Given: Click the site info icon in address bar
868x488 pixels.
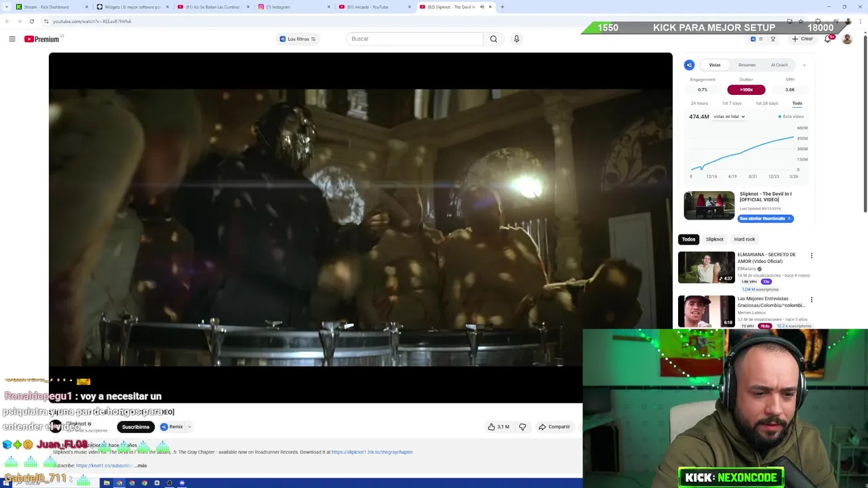Looking at the screenshot, I should (46, 21).
